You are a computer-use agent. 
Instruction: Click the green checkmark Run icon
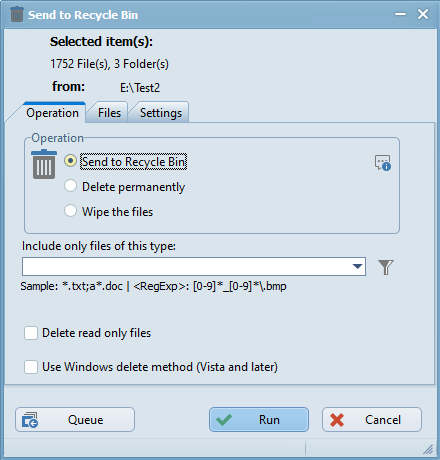point(224,420)
